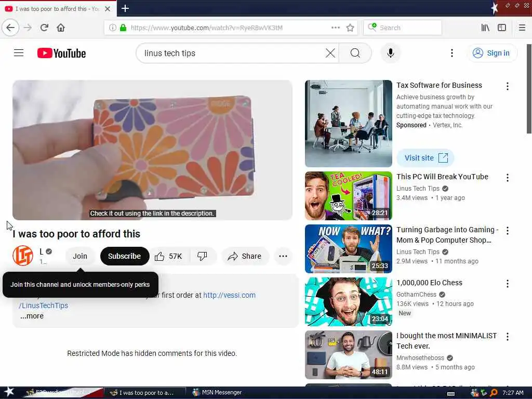Click the /LinusTechTips link in description
Viewport: 532px width, 399px height.
(x=44, y=305)
